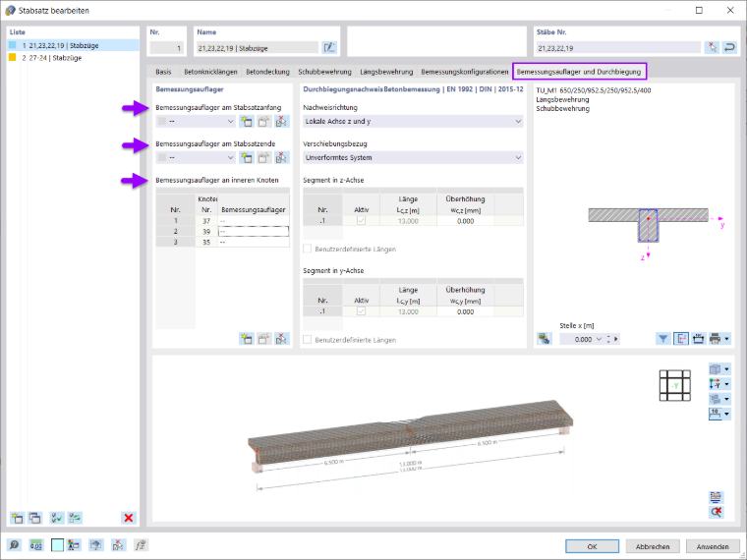
Task: Click Bemessungsauflager cell for Knoten 39
Action: click(x=254, y=232)
